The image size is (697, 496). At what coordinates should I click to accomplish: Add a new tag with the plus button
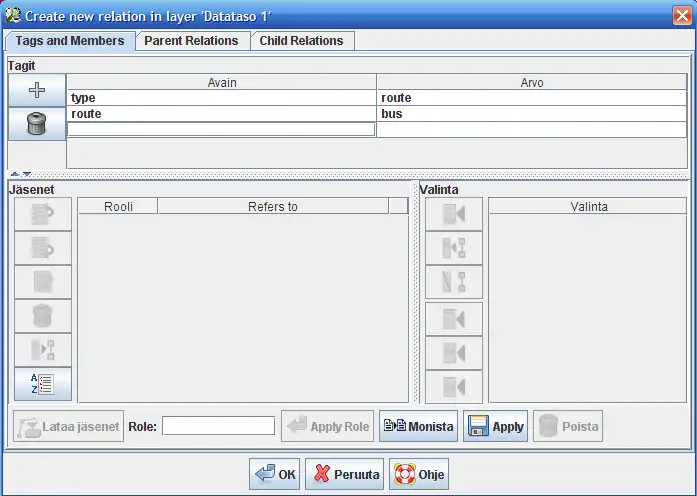click(37, 90)
